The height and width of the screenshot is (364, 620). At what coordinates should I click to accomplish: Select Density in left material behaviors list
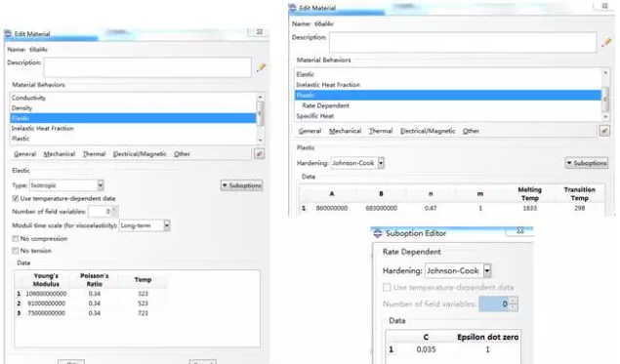(x=133, y=108)
